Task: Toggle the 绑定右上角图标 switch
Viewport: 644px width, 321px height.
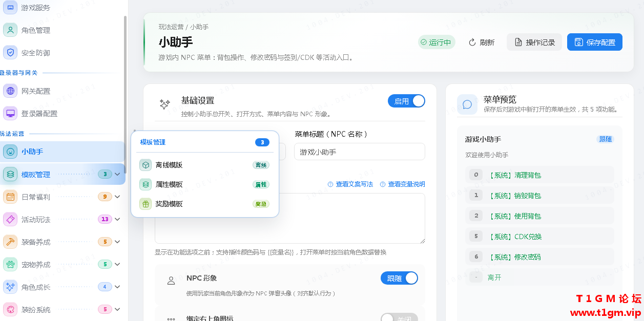Action: [x=399, y=317]
